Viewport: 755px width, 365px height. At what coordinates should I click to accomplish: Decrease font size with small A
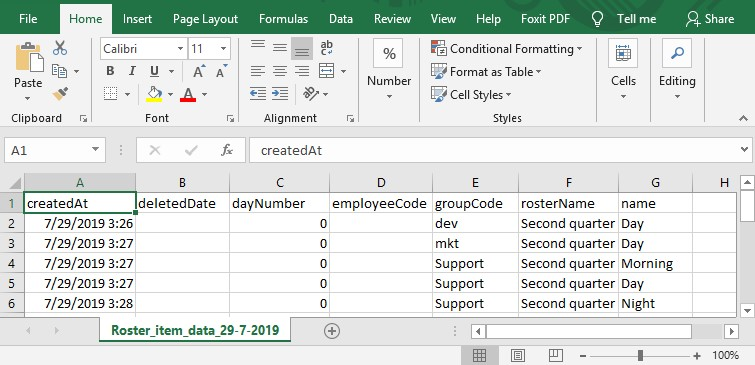[x=221, y=71]
